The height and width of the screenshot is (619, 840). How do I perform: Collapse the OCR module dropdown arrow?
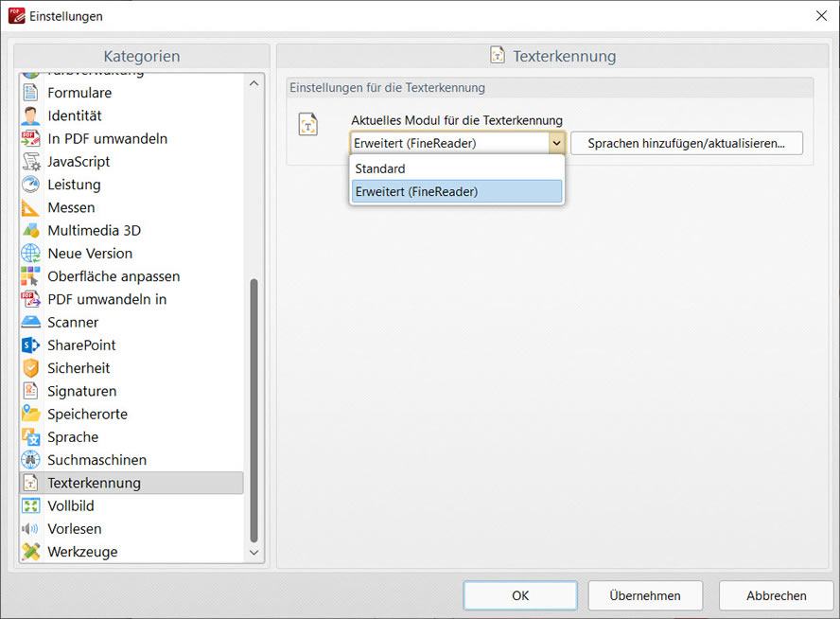(x=556, y=143)
